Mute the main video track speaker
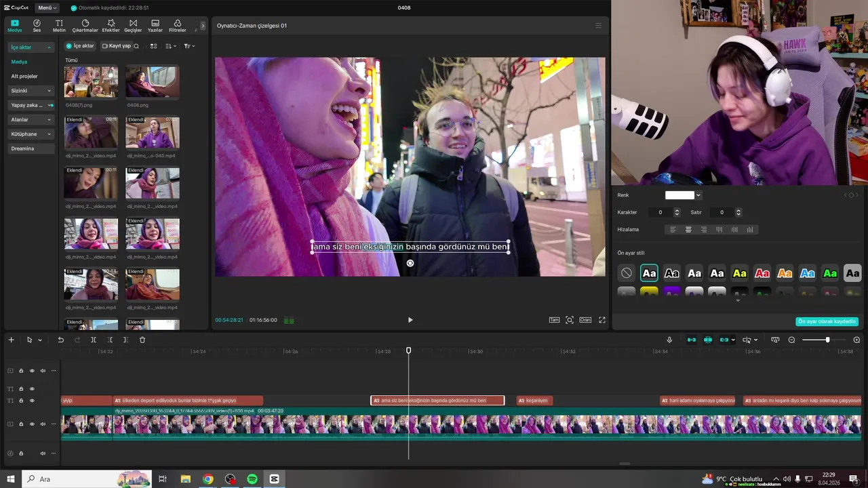Image resolution: width=868 pixels, height=488 pixels. (43, 424)
